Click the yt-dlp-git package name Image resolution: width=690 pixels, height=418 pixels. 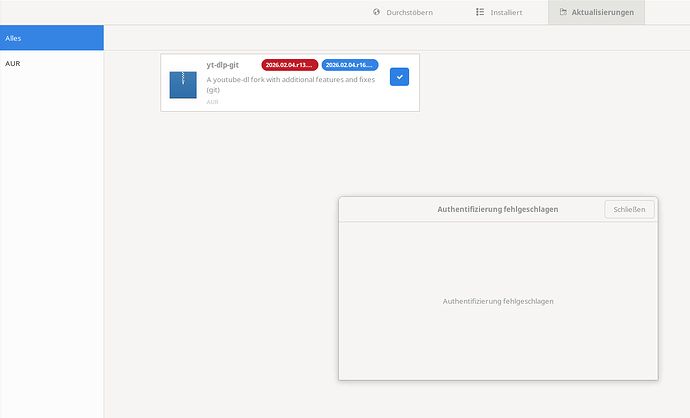tap(222, 65)
